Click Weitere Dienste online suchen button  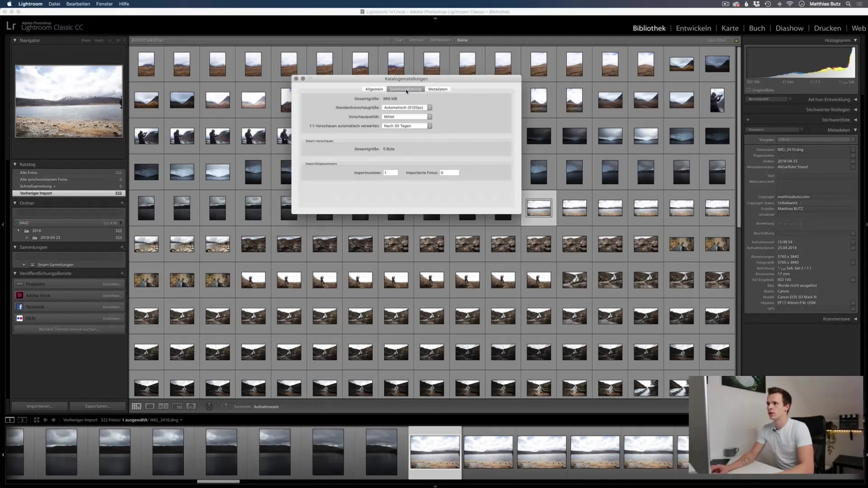[69, 329]
